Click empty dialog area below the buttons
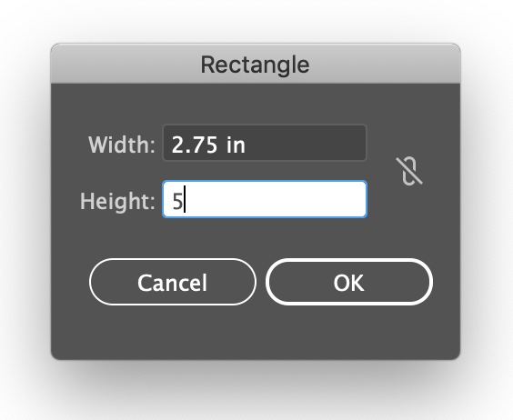 (256, 332)
